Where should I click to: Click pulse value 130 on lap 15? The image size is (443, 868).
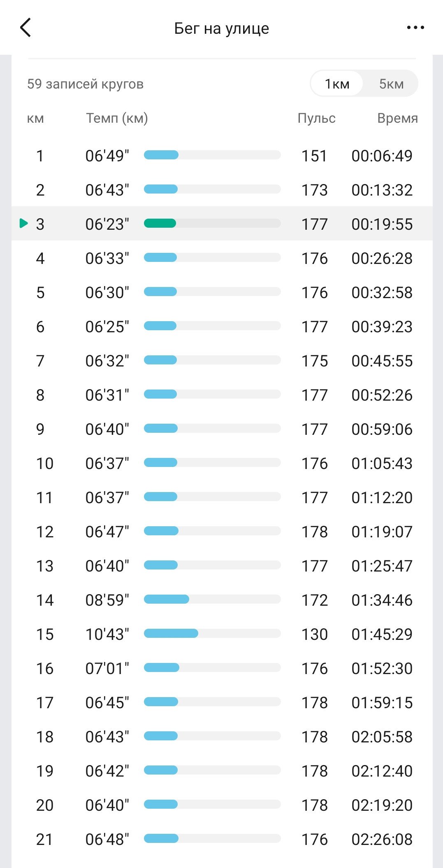(x=315, y=634)
